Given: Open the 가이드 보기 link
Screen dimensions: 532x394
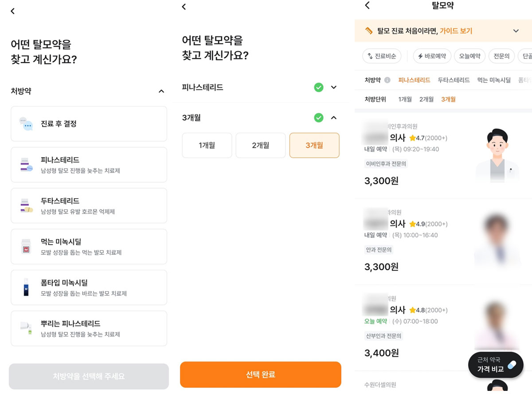Looking at the screenshot, I should pyautogui.click(x=456, y=31).
